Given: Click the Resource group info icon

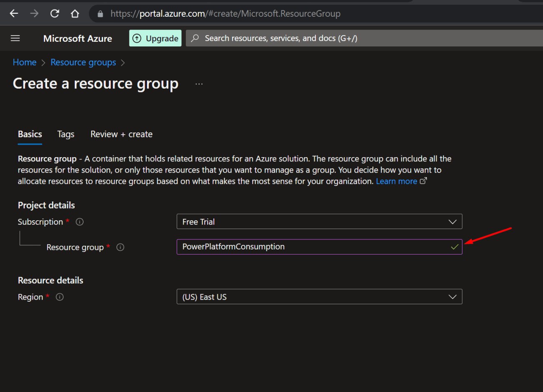Looking at the screenshot, I should [x=120, y=247].
